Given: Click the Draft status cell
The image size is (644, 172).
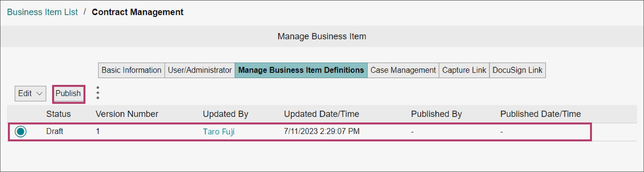Looking at the screenshot, I should click(x=55, y=131).
